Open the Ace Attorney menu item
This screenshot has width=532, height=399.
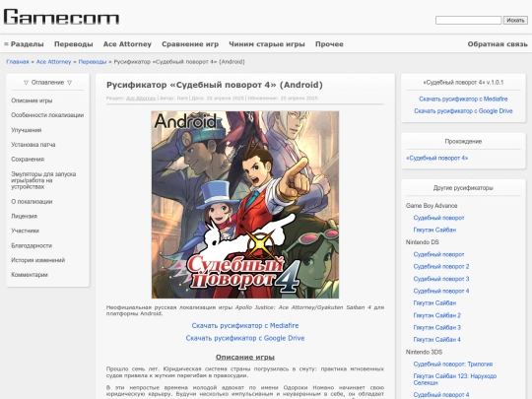(x=127, y=44)
